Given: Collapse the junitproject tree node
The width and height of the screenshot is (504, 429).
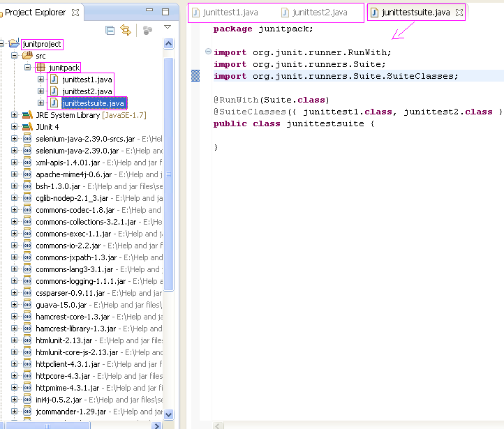Looking at the screenshot, I should [x=1, y=44].
